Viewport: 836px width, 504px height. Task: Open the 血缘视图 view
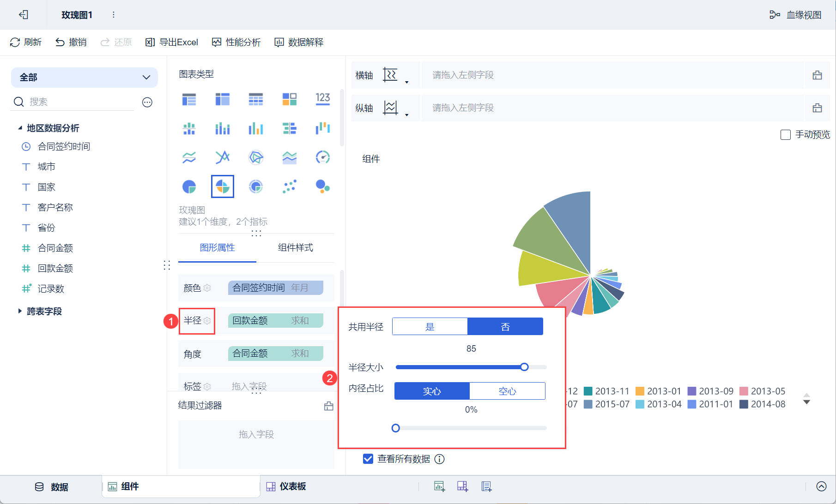(x=795, y=15)
